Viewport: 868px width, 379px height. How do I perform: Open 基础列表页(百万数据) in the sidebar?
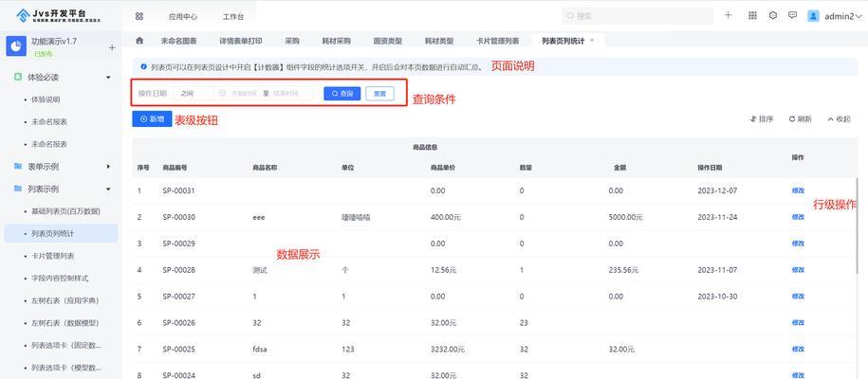click(x=65, y=211)
